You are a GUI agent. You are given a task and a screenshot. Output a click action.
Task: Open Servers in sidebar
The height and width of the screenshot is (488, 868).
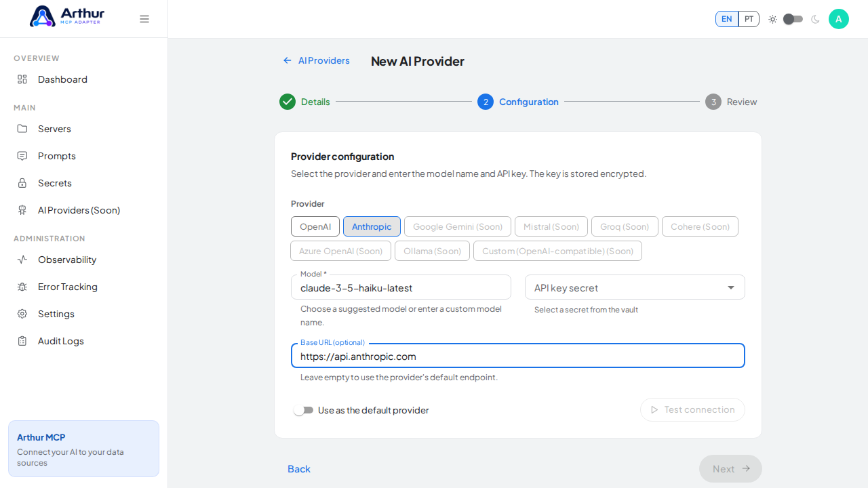click(x=84, y=129)
